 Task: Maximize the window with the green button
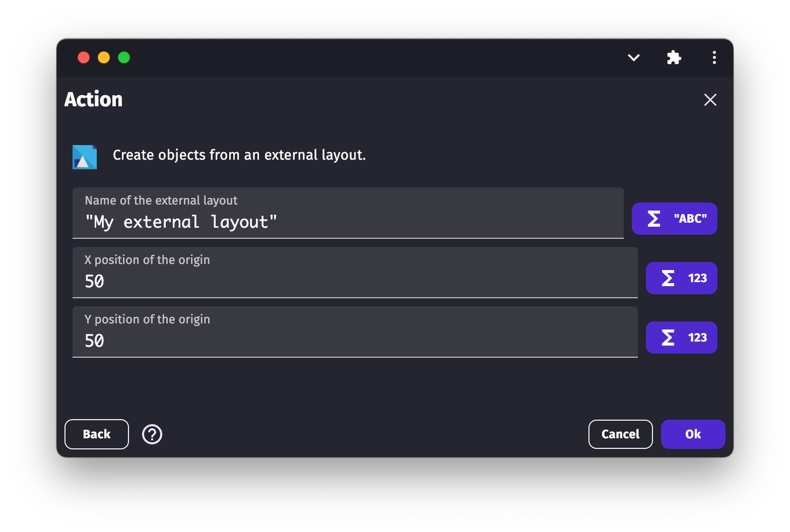[x=124, y=57]
